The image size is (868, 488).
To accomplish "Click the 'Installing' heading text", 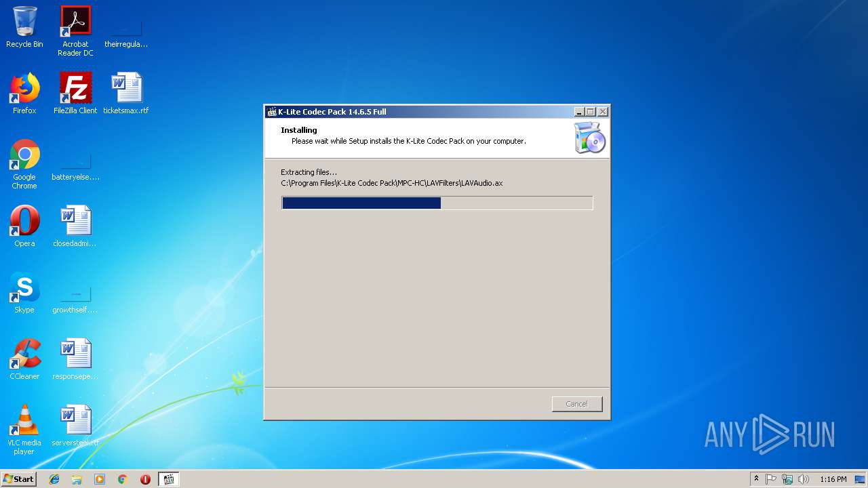I will (299, 130).
